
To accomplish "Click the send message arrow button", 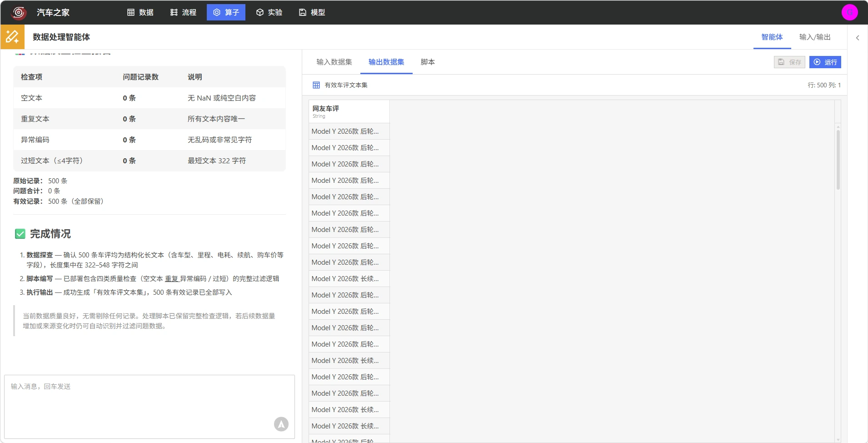I will pos(281,424).
